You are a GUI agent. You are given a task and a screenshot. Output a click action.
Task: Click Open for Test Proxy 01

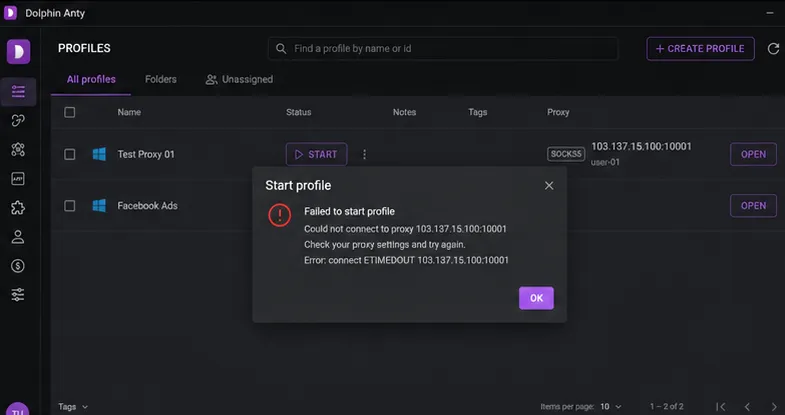point(753,154)
